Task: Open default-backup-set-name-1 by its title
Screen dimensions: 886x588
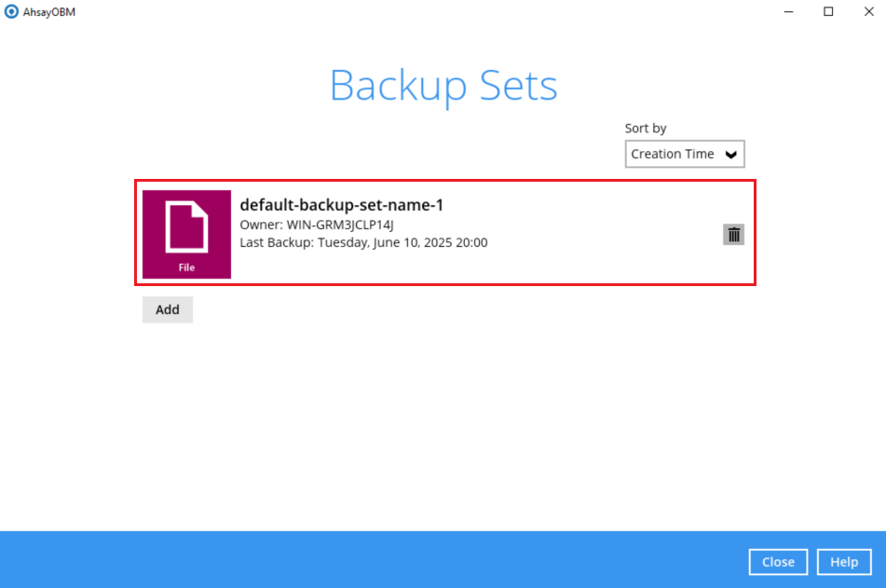Action: coord(341,205)
